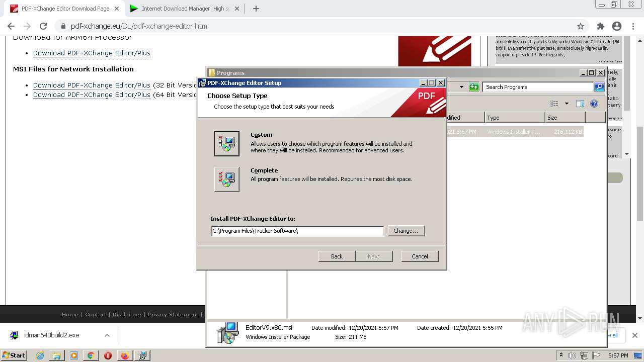
Task: Click the Back button in setup
Action: 337,256
